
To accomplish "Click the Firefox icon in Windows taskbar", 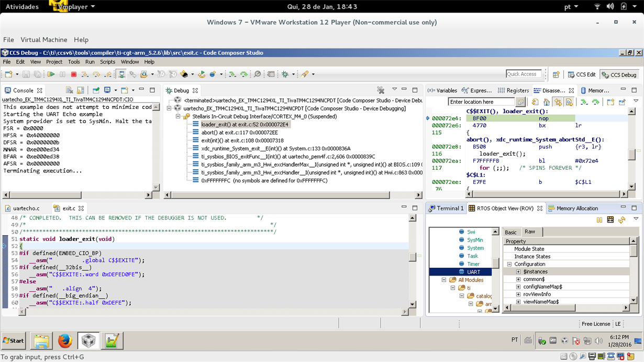I will [x=65, y=341].
